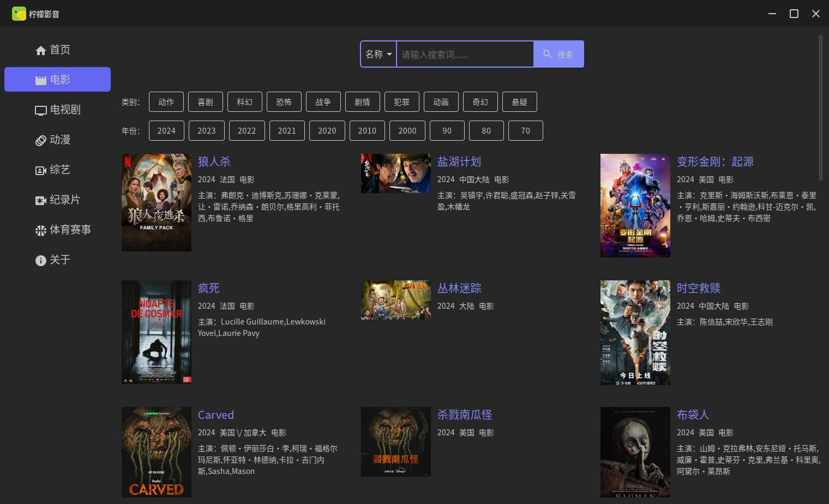
Task: Click the magnifier icon in search button
Action: 547,54
